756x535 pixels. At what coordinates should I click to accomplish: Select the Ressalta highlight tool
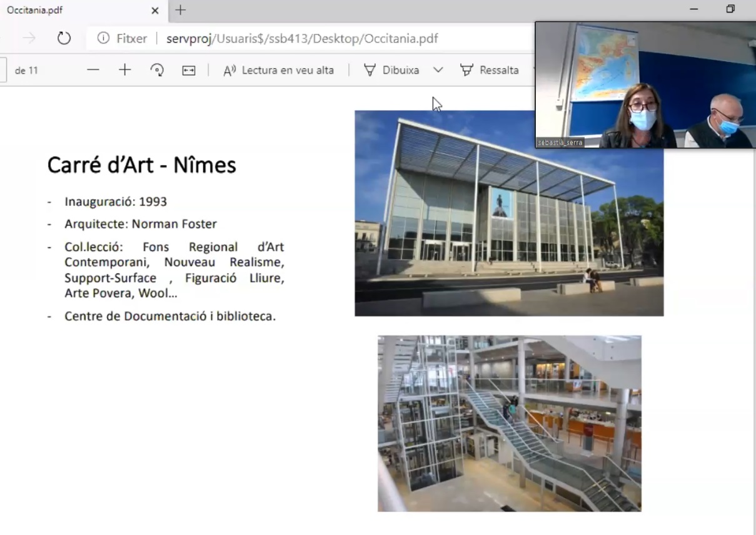(490, 70)
